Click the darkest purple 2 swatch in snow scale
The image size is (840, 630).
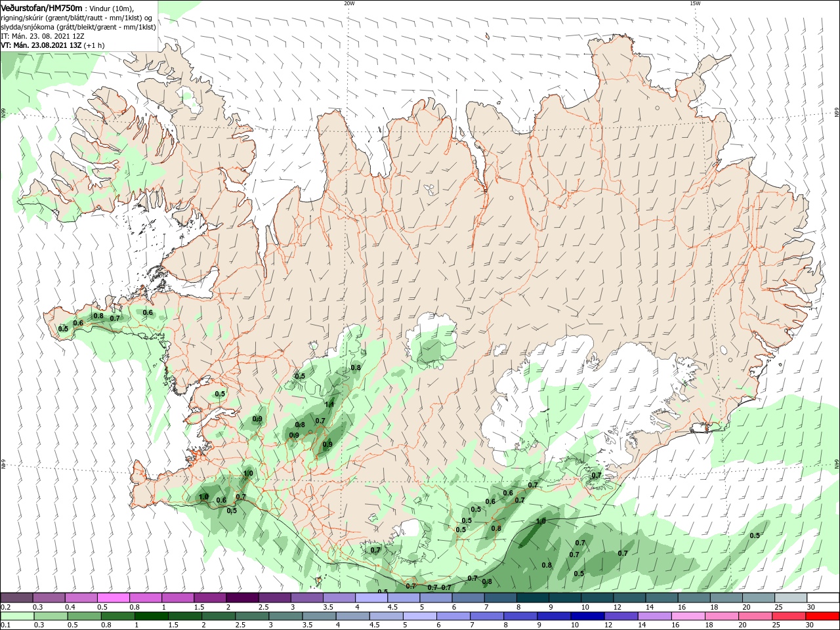[242, 598]
